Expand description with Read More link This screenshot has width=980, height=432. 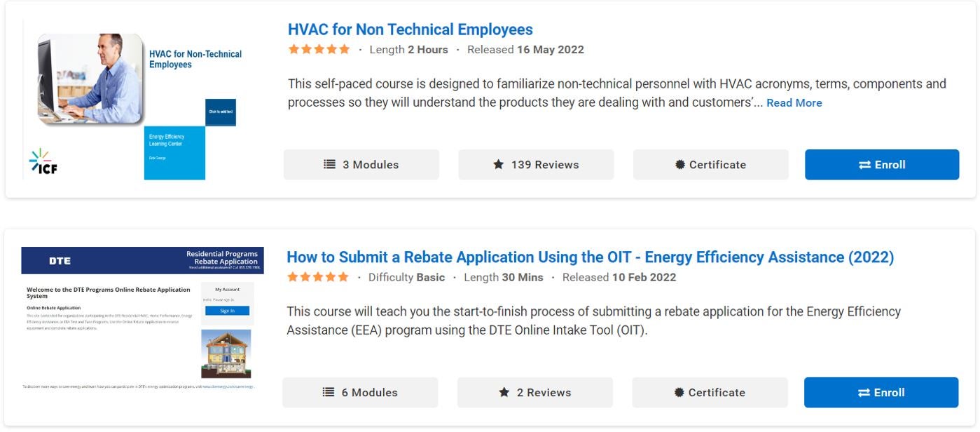click(x=794, y=103)
